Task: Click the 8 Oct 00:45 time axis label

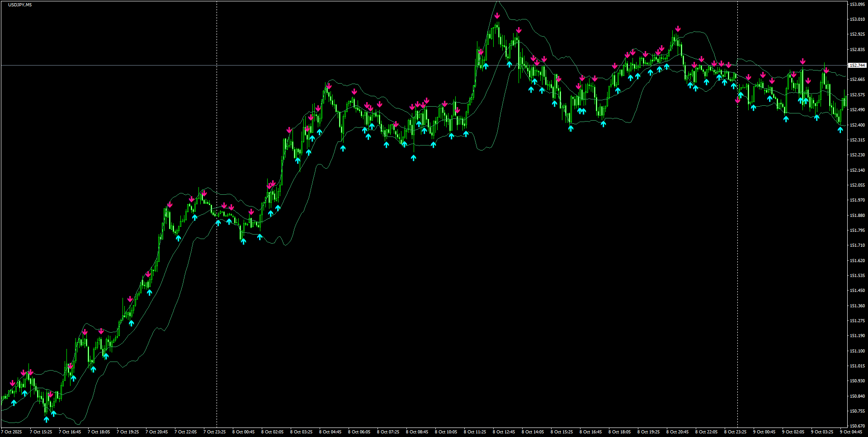Action: pos(244,432)
